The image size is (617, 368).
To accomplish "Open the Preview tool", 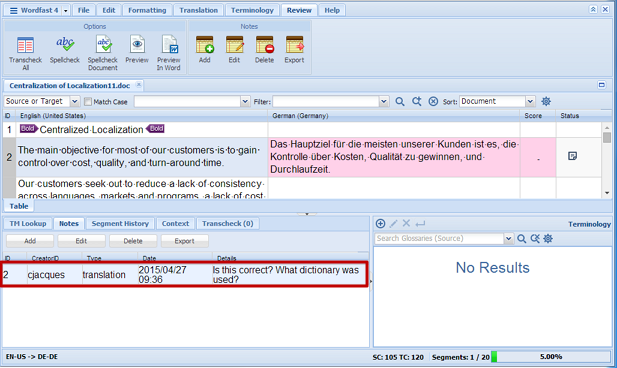I will click(137, 50).
